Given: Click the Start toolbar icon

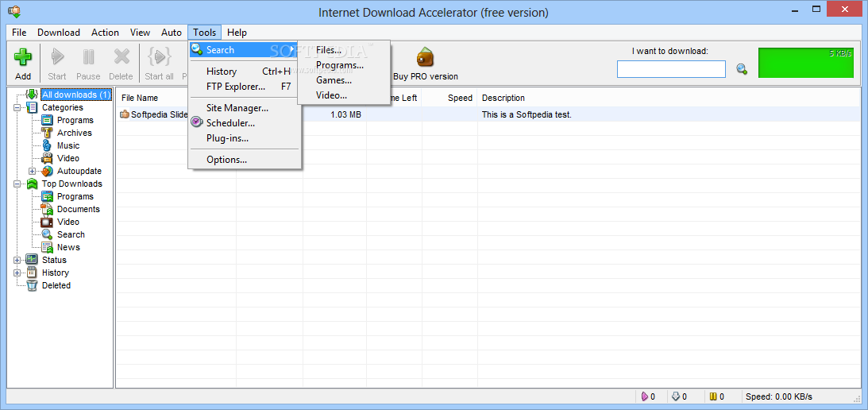Looking at the screenshot, I should [x=57, y=57].
